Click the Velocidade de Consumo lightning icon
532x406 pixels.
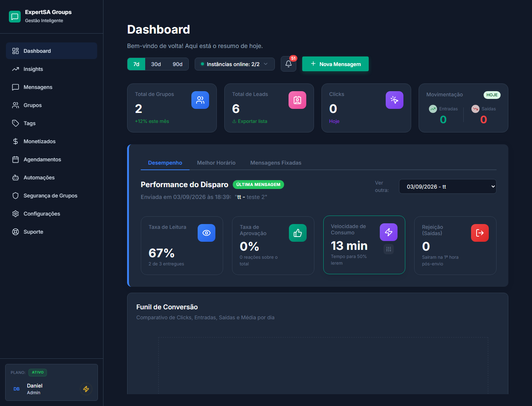coord(389,232)
